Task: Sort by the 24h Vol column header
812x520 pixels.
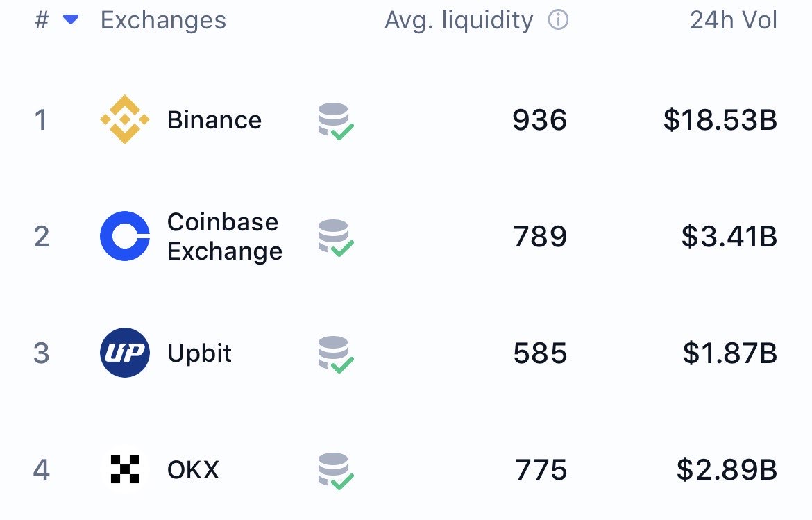Action: [x=732, y=20]
